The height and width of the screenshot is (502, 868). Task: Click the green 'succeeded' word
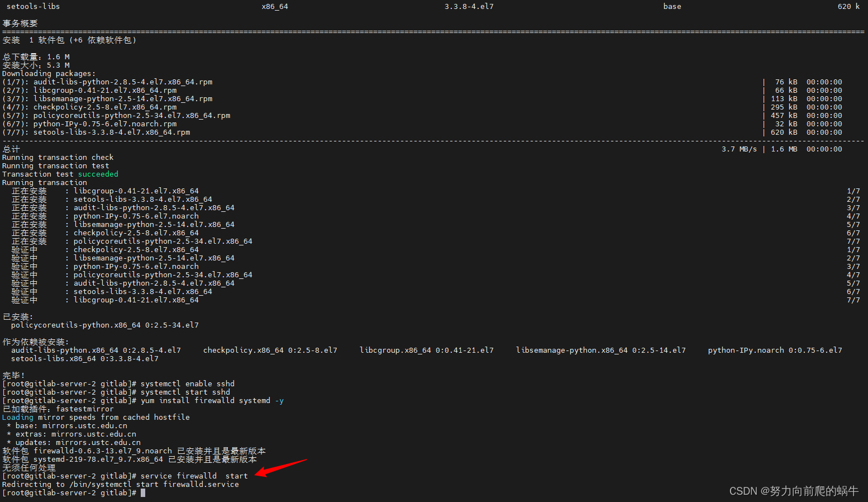pos(98,174)
